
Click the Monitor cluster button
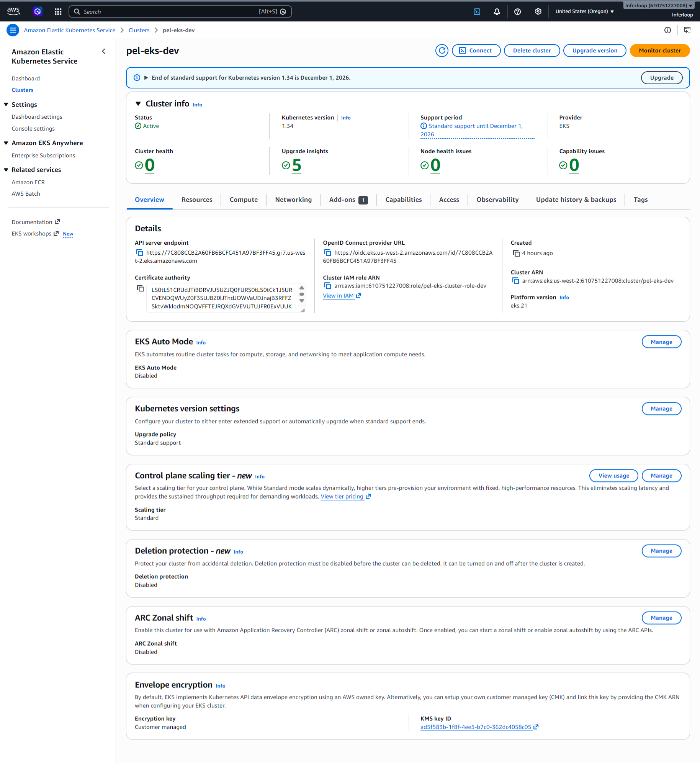click(660, 51)
